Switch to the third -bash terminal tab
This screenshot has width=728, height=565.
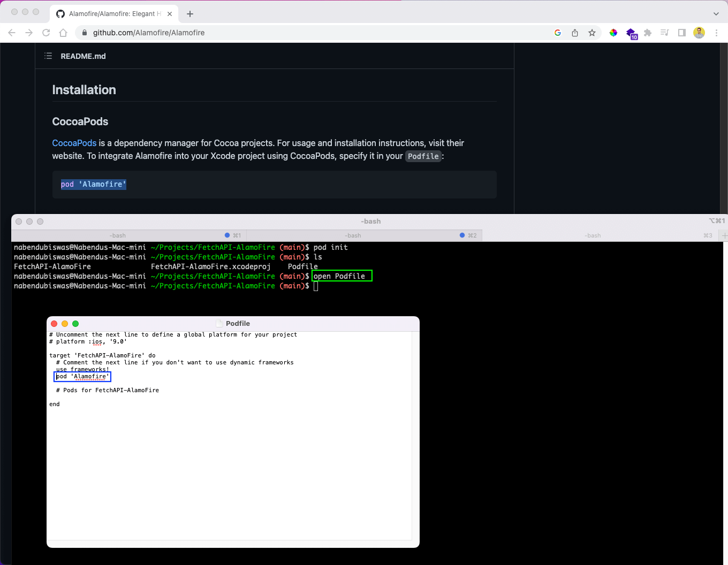pyautogui.click(x=593, y=235)
